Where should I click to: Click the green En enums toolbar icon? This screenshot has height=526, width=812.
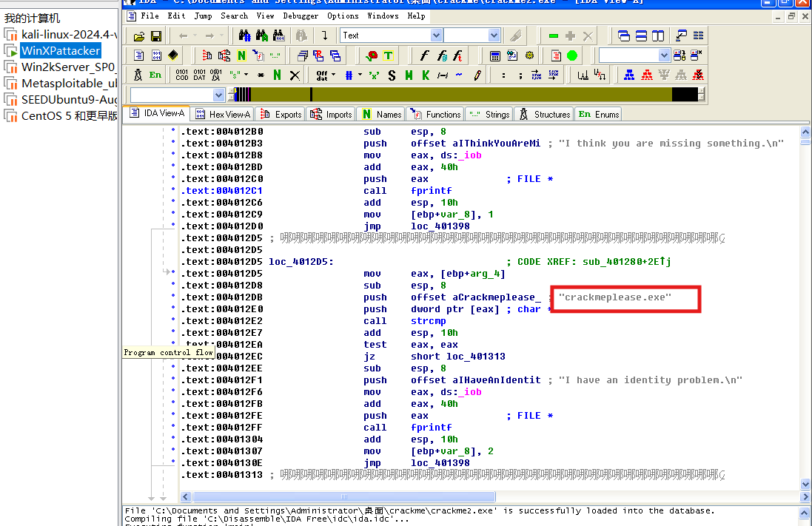click(x=155, y=75)
